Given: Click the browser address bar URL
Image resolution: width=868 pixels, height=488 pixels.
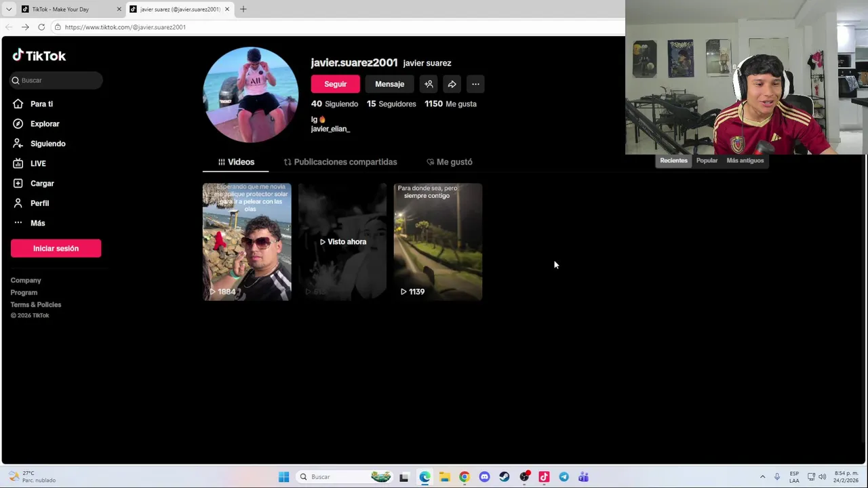Looking at the screenshot, I should pos(125,27).
